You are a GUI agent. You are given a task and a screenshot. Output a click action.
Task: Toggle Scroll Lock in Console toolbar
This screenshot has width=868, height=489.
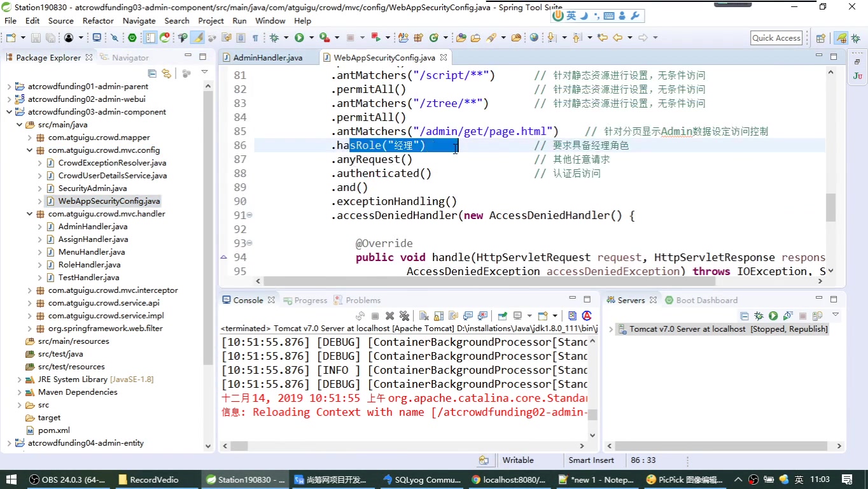click(438, 316)
